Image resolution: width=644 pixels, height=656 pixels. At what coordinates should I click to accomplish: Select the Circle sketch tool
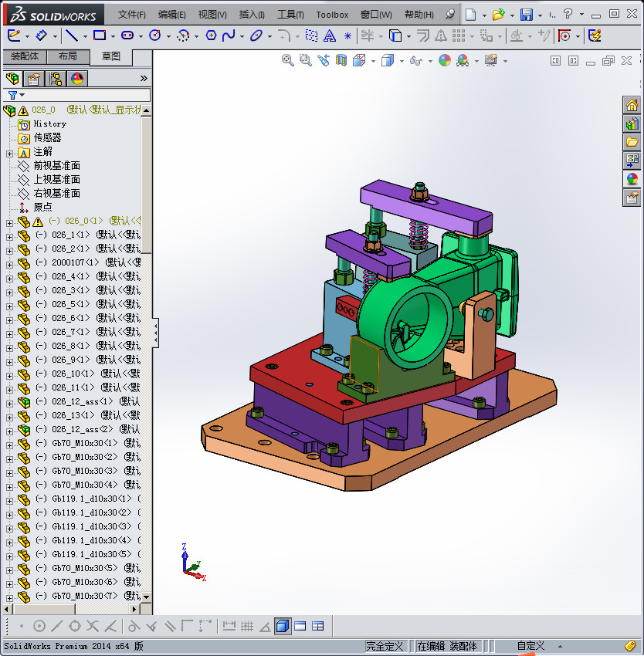(x=156, y=36)
